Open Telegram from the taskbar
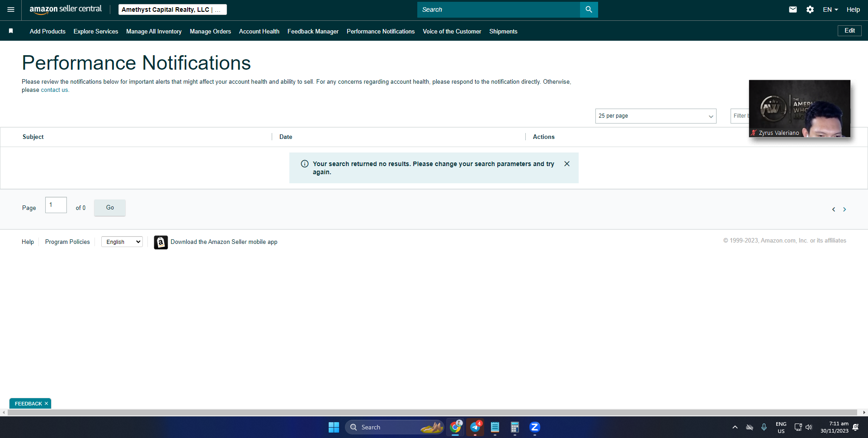 pyautogui.click(x=475, y=427)
